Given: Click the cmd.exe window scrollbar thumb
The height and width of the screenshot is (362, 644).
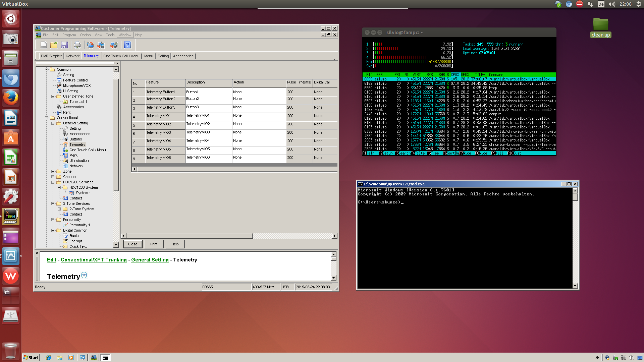Looking at the screenshot, I should [575, 197].
